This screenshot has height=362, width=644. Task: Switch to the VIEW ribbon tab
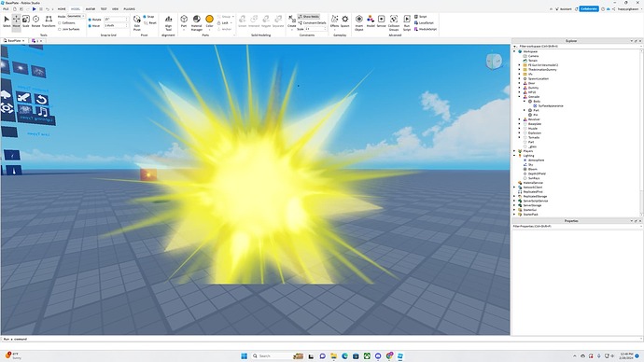point(116,8)
